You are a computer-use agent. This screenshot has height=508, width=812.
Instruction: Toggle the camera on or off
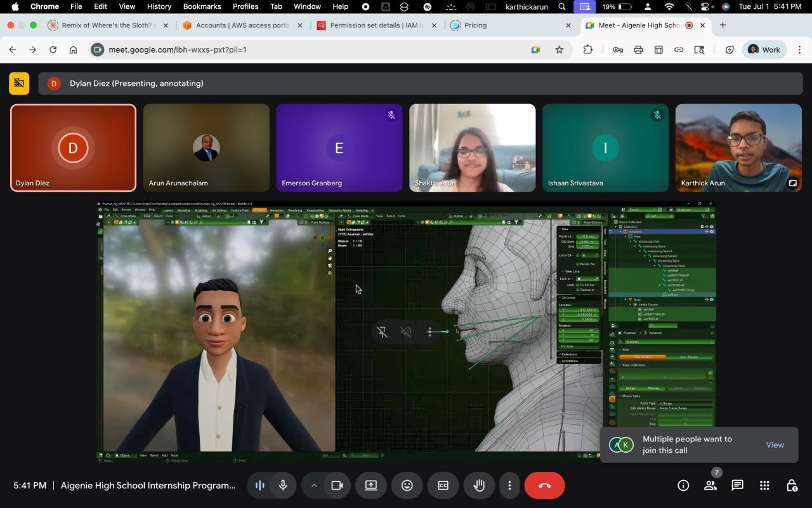click(337, 486)
